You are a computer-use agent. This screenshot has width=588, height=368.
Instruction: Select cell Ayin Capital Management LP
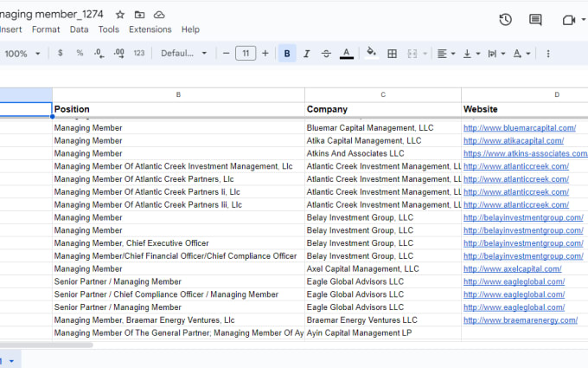tap(383, 333)
